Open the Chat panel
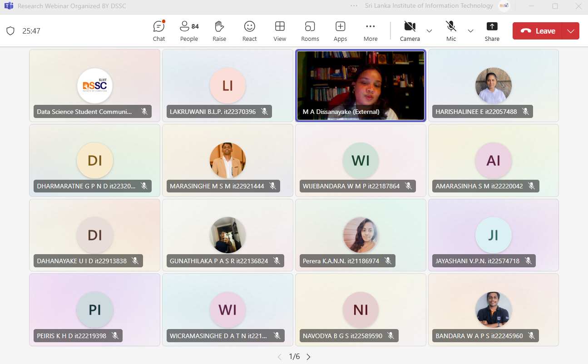 (158, 31)
